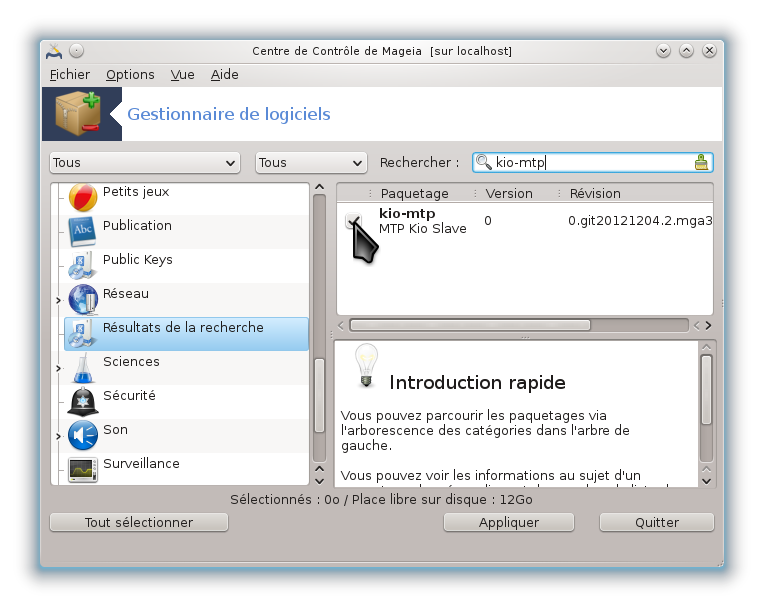764x607 pixels.
Task: Click the Son speaker icon
Action: [x=83, y=436]
